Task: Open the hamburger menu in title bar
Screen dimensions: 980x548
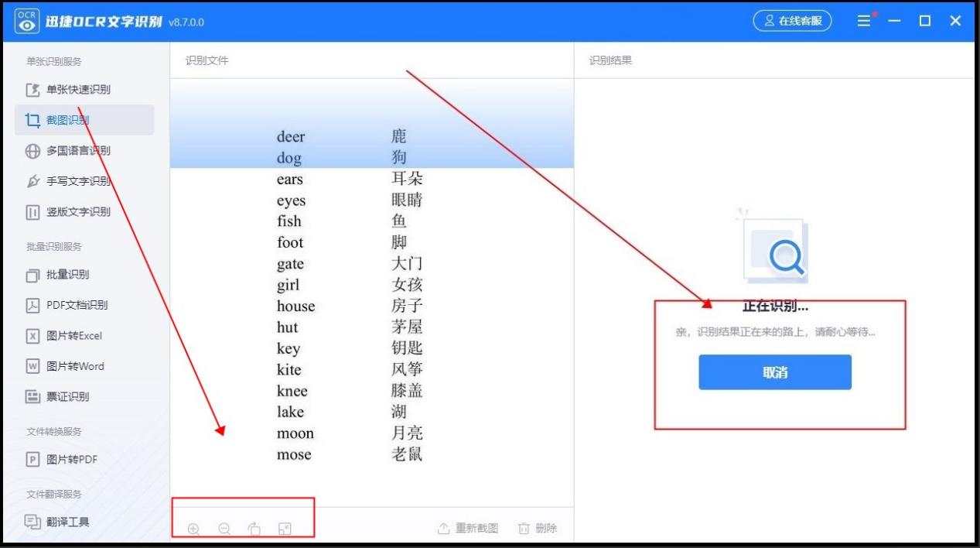Action: tap(864, 21)
